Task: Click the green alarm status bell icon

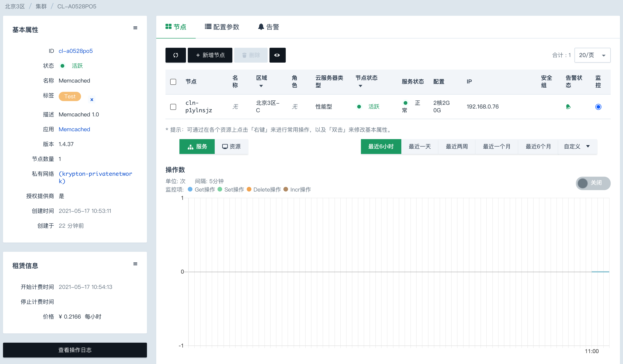Action: tap(568, 107)
